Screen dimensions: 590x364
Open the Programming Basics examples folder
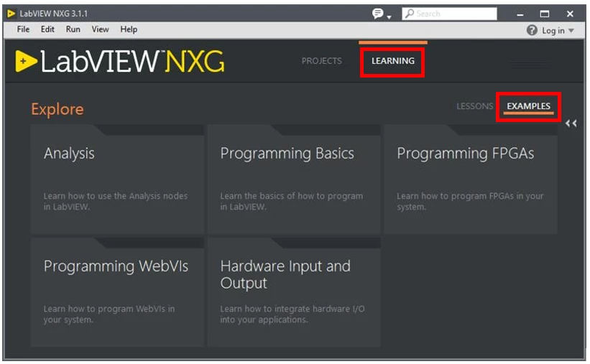[x=294, y=179]
